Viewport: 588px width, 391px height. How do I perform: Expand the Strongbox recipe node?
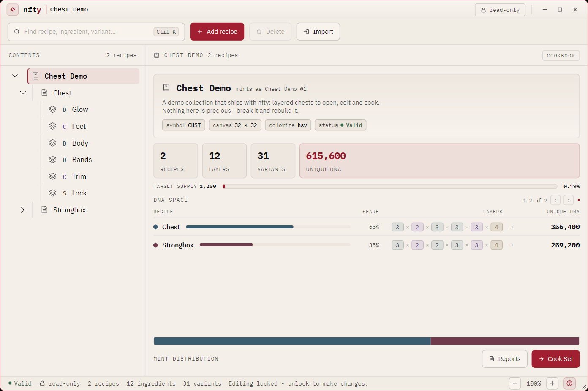point(23,210)
